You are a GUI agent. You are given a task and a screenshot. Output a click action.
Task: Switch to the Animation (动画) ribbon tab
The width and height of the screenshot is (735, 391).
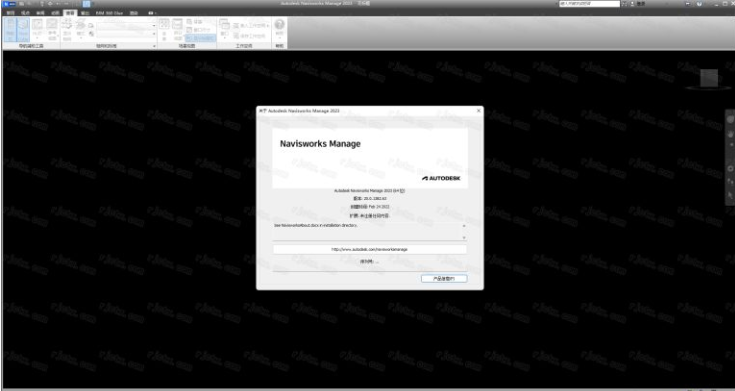coord(55,13)
